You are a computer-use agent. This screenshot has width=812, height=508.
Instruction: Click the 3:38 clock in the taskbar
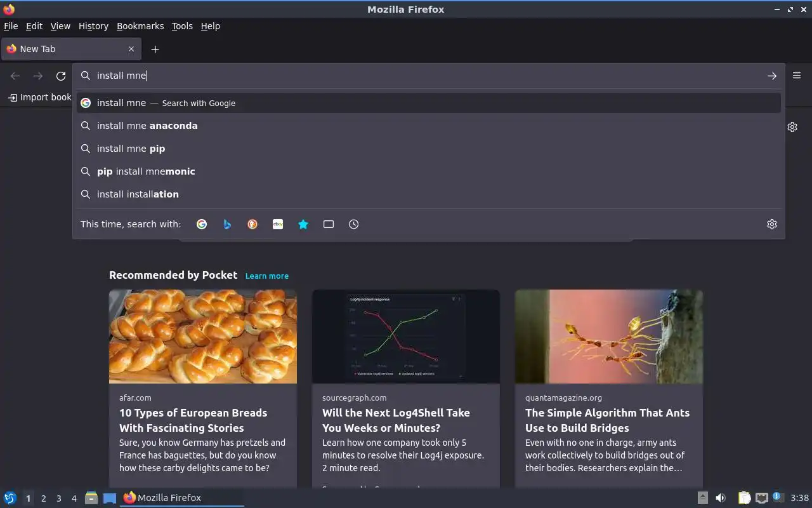pyautogui.click(x=800, y=498)
